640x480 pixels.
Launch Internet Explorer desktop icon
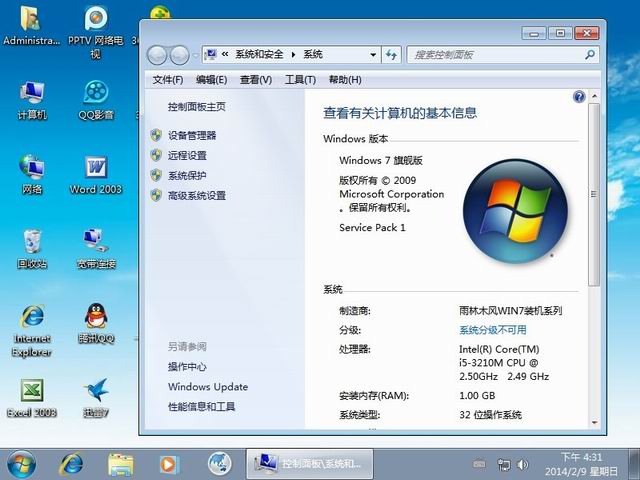(x=32, y=331)
